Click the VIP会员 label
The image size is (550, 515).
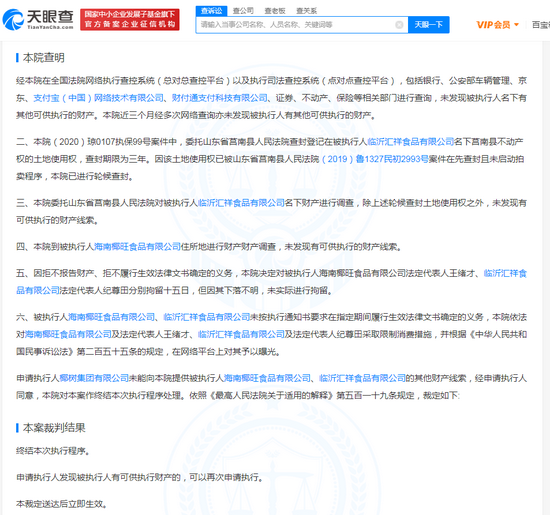(x=494, y=25)
